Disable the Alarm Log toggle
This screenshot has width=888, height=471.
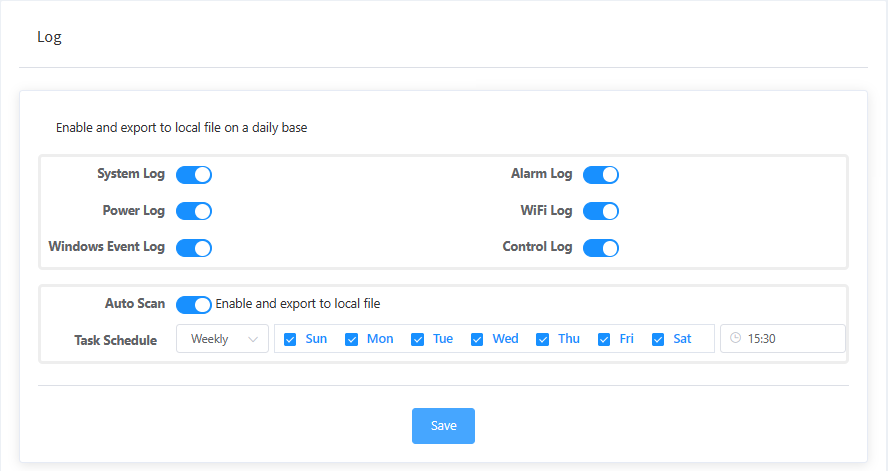[x=601, y=175]
